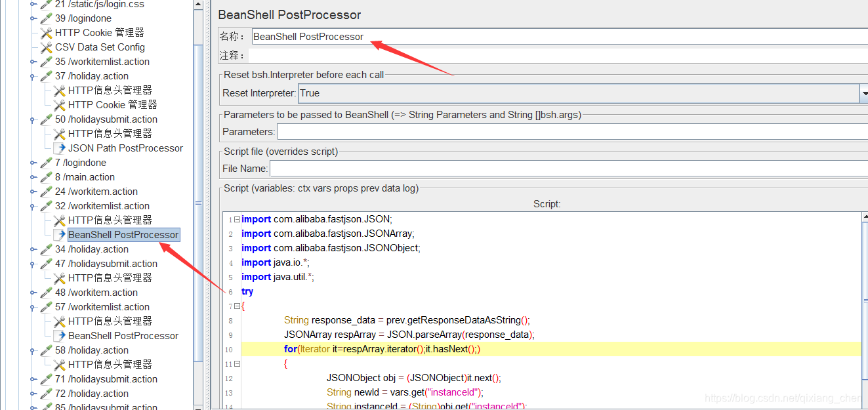Select the top-level HTTP Cookie 管理器 wrench icon
Viewport: 868px width, 410px height.
pyautogui.click(x=46, y=33)
